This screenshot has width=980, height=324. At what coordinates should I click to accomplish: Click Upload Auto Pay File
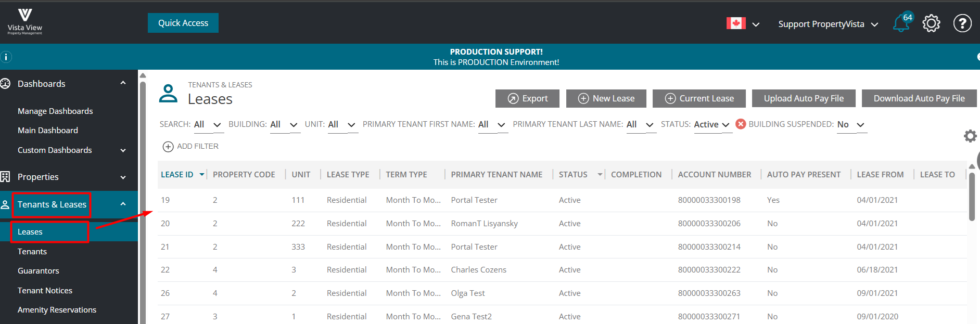[804, 98]
